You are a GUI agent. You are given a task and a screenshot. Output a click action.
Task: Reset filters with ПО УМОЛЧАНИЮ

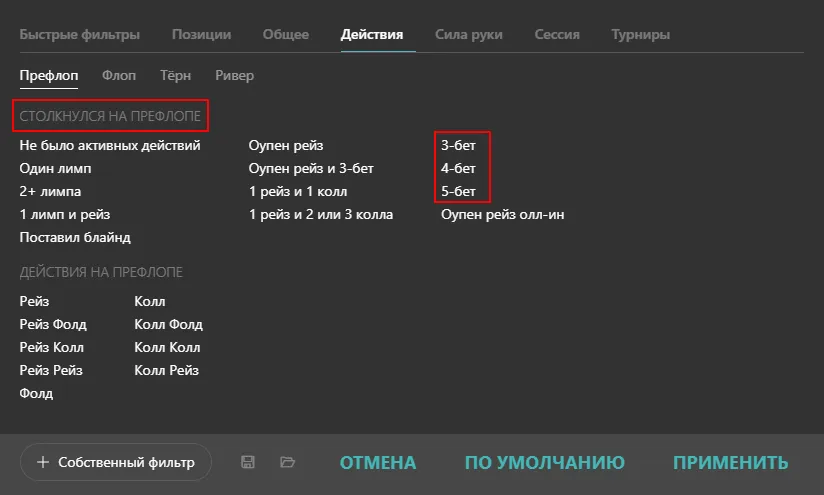tap(545, 462)
